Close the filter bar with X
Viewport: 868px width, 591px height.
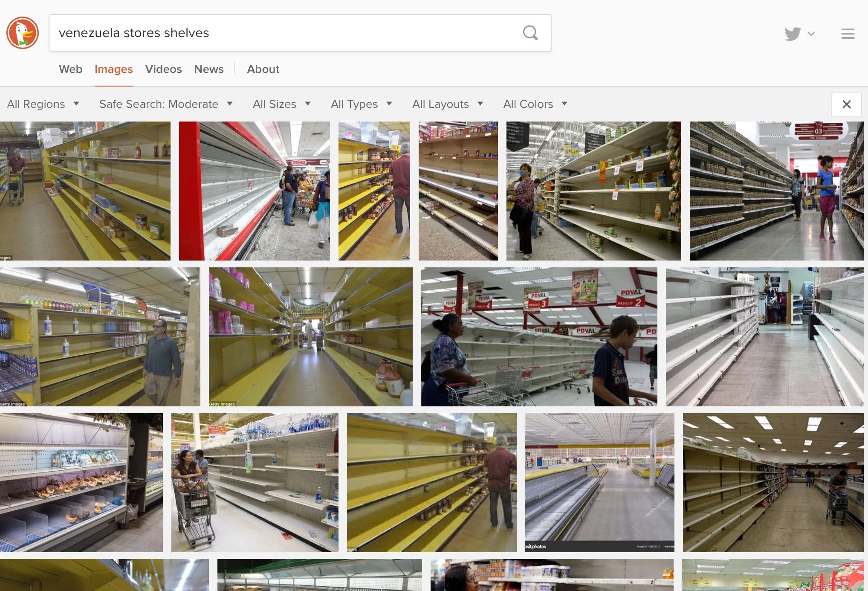pyautogui.click(x=846, y=104)
